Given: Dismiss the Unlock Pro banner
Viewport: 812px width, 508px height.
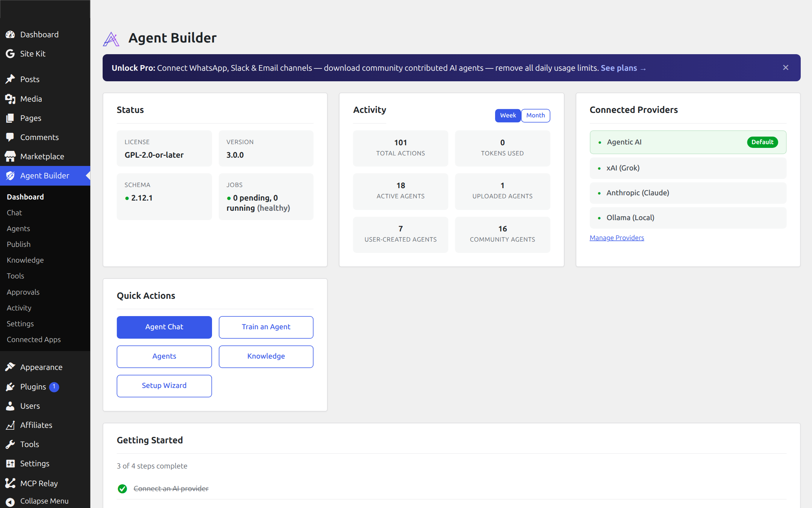Looking at the screenshot, I should click(x=786, y=68).
